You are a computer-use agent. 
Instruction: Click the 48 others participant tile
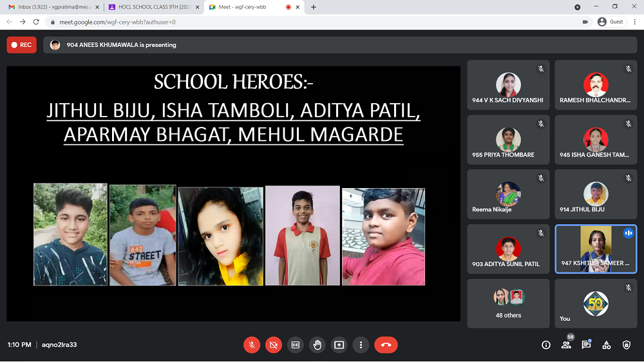508,303
